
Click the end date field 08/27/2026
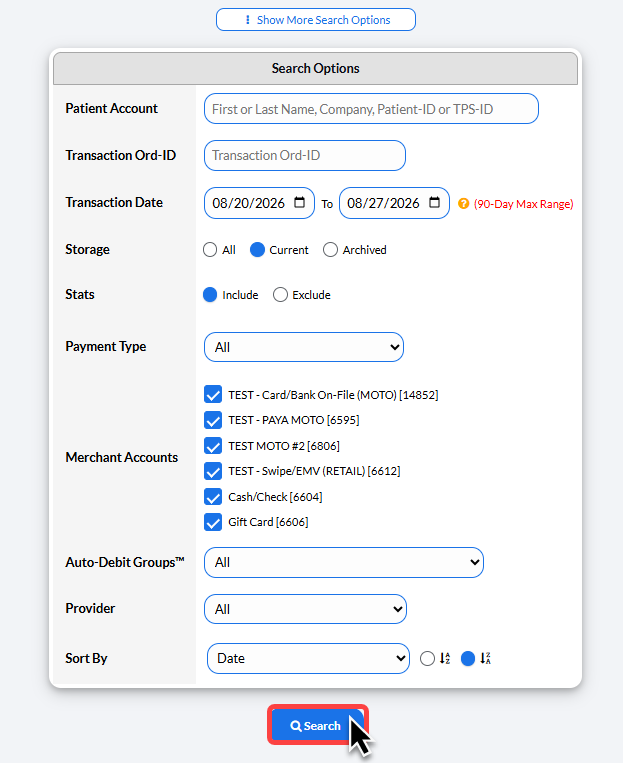pos(394,203)
